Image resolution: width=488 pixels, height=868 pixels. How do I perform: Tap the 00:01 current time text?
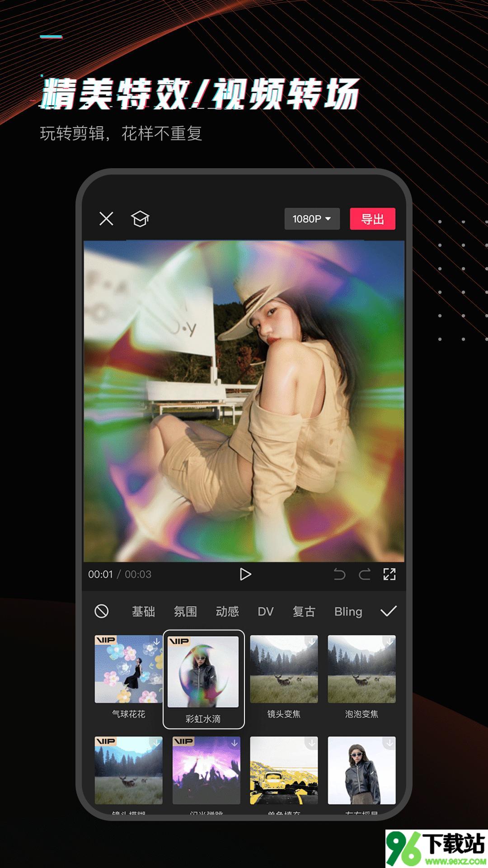click(x=100, y=574)
